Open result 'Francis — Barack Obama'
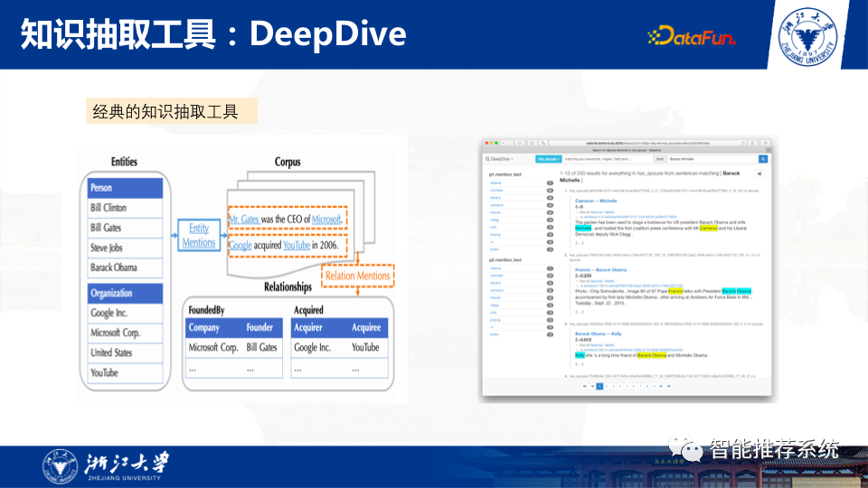Image resolution: width=868 pixels, height=488 pixels. pos(600,270)
